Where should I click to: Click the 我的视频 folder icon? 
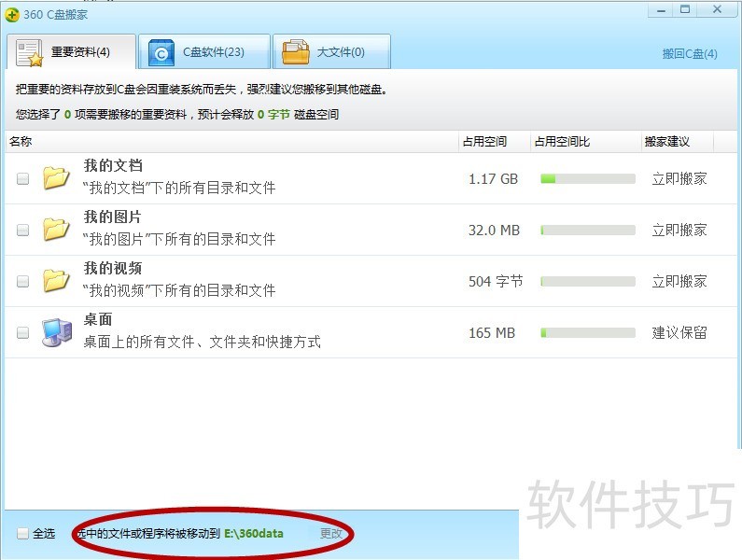point(56,280)
